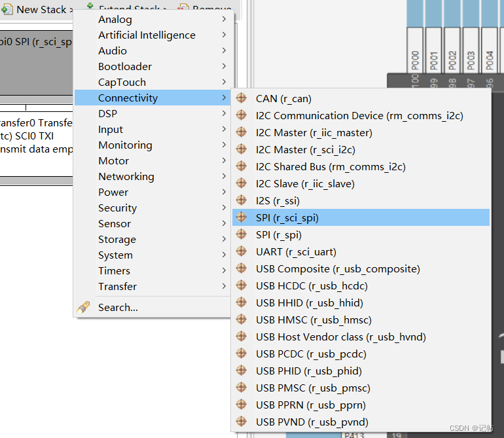Click pin P001 on the chip diagram
Screen dimensions: 504x438
tap(433, 50)
